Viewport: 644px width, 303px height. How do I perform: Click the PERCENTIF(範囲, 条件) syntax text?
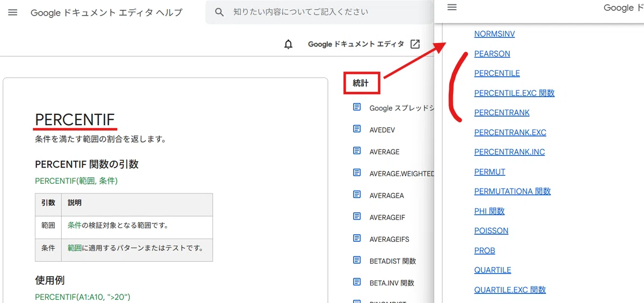click(x=76, y=181)
